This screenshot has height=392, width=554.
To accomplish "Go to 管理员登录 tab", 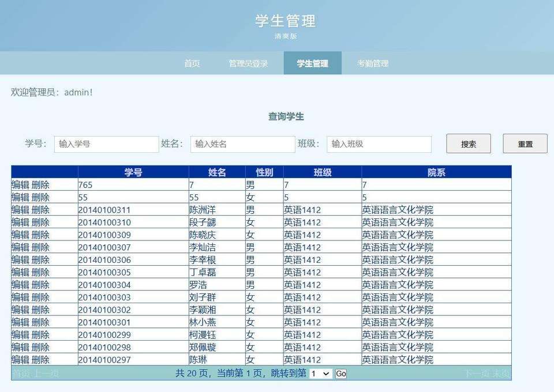I will pos(248,63).
